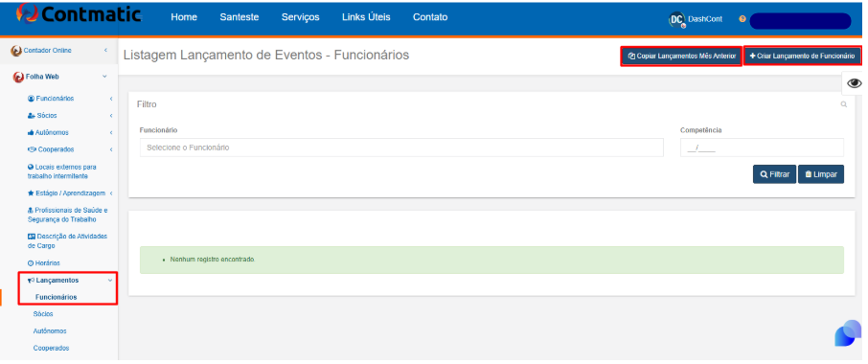868x364 pixels.
Task: Toggle the eye visibility button
Action: (x=855, y=83)
